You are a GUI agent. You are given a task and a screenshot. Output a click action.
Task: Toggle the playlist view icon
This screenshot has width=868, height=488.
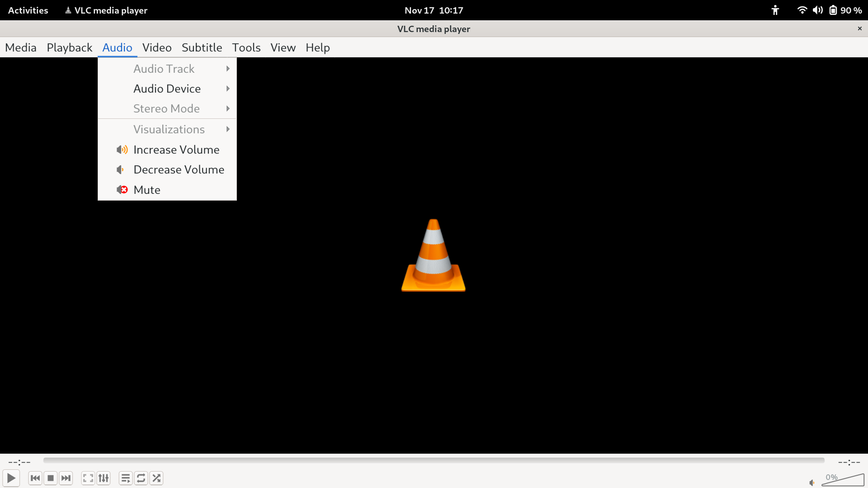click(x=126, y=478)
